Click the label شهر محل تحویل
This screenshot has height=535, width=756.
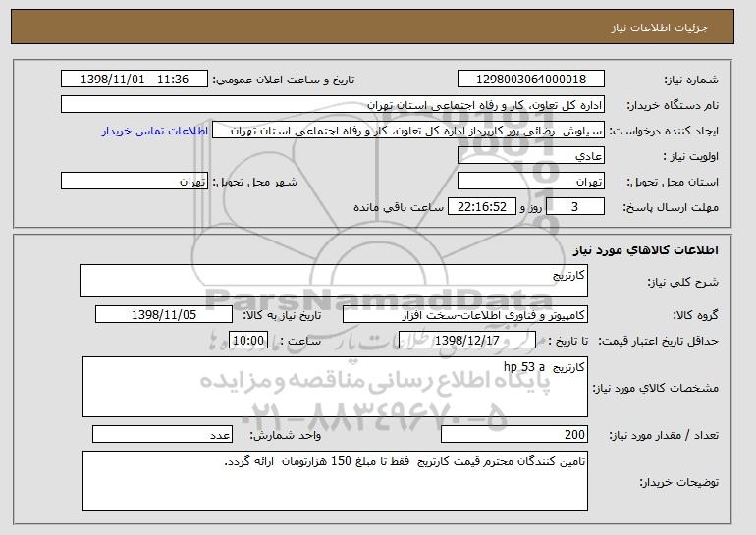point(255,182)
